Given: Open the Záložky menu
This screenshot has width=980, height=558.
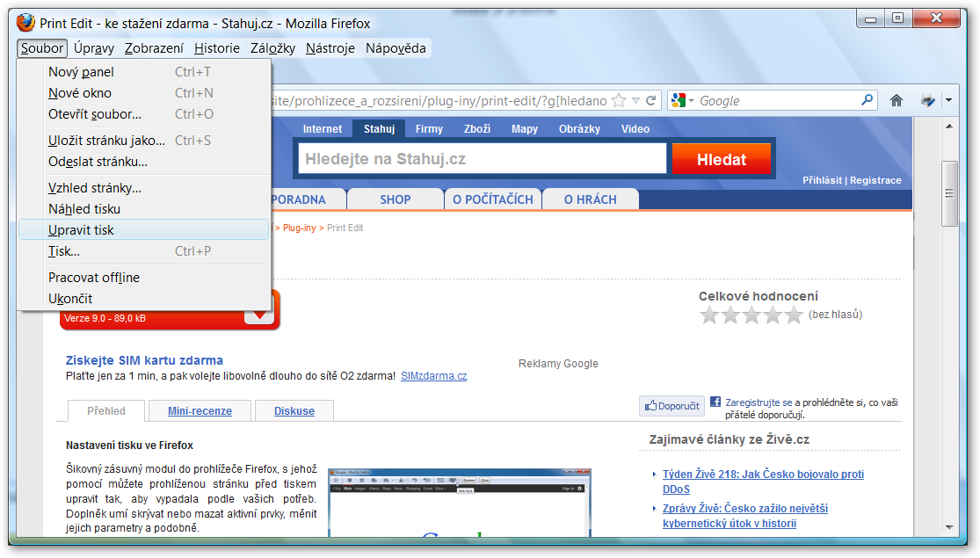Looking at the screenshot, I should click(272, 48).
